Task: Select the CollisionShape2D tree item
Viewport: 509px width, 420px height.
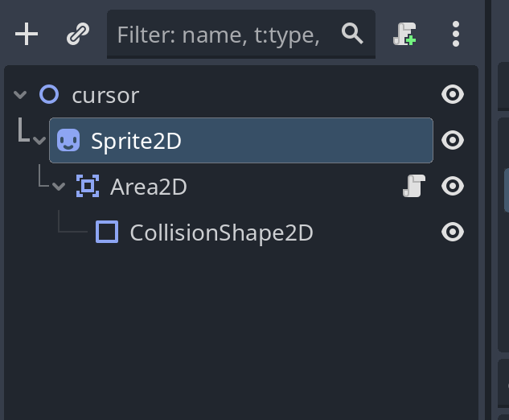Action: coord(221,233)
